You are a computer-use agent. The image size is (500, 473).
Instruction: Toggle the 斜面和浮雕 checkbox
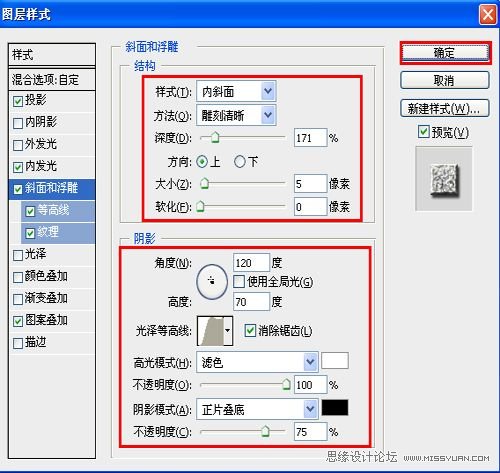[18, 189]
